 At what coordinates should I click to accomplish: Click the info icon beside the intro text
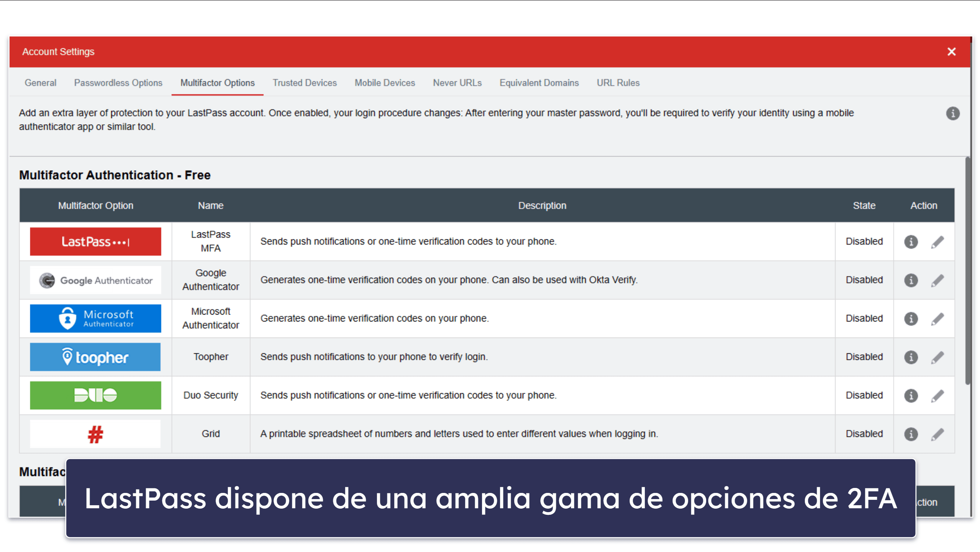pyautogui.click(x=952, y=113)
